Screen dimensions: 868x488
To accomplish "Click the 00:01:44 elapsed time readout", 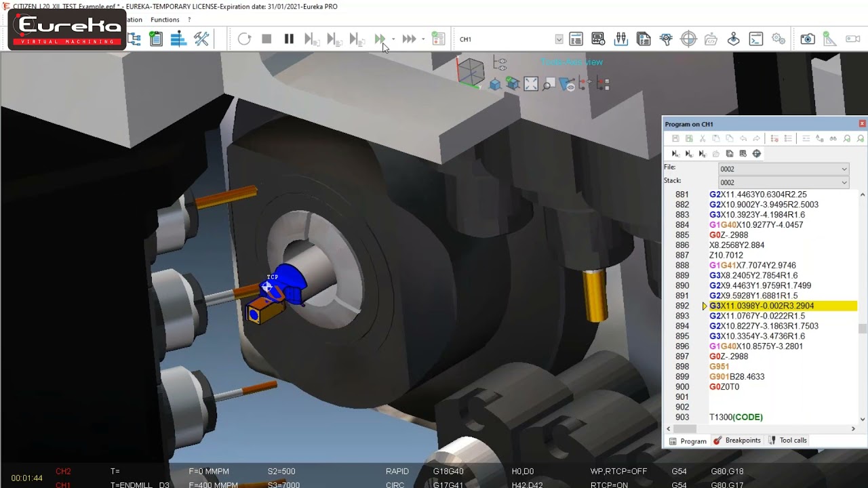I will 26,478.
